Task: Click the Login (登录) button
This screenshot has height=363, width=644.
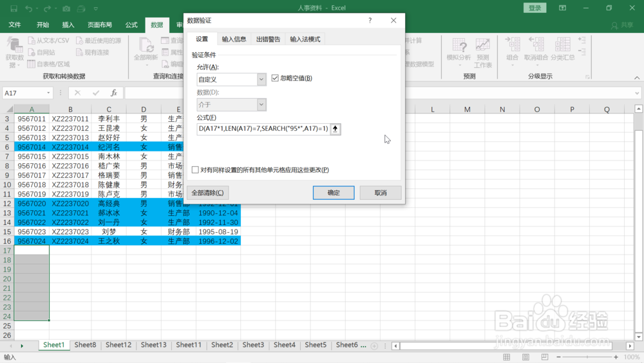Action: (535, 8)
